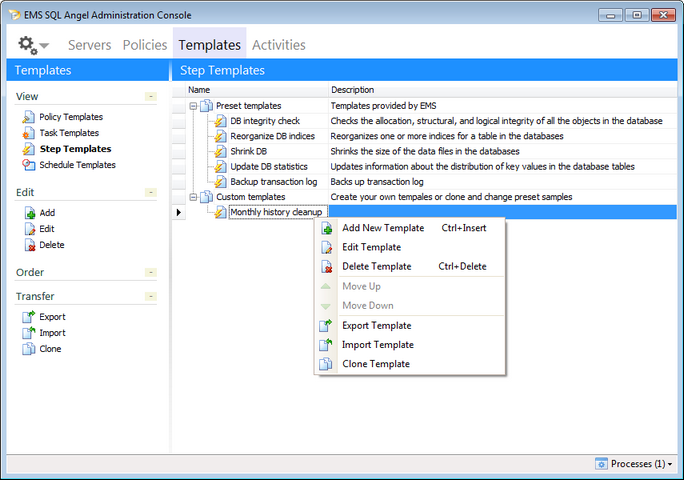Select Backup transaction log row
This screenshot has height=480, width=684.
[x=425, y=182]
